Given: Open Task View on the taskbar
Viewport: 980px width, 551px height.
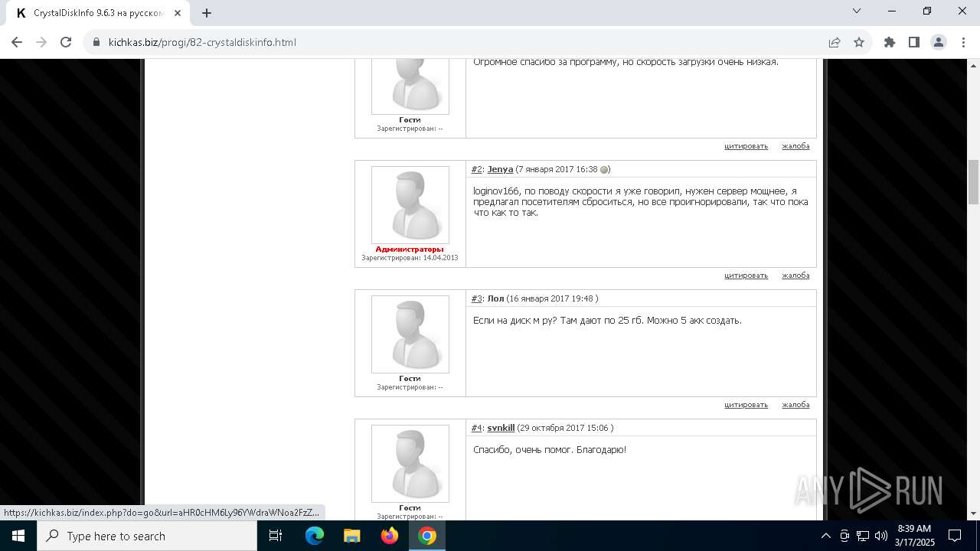Looking at the screenshot, I should (x=276, y=536).
